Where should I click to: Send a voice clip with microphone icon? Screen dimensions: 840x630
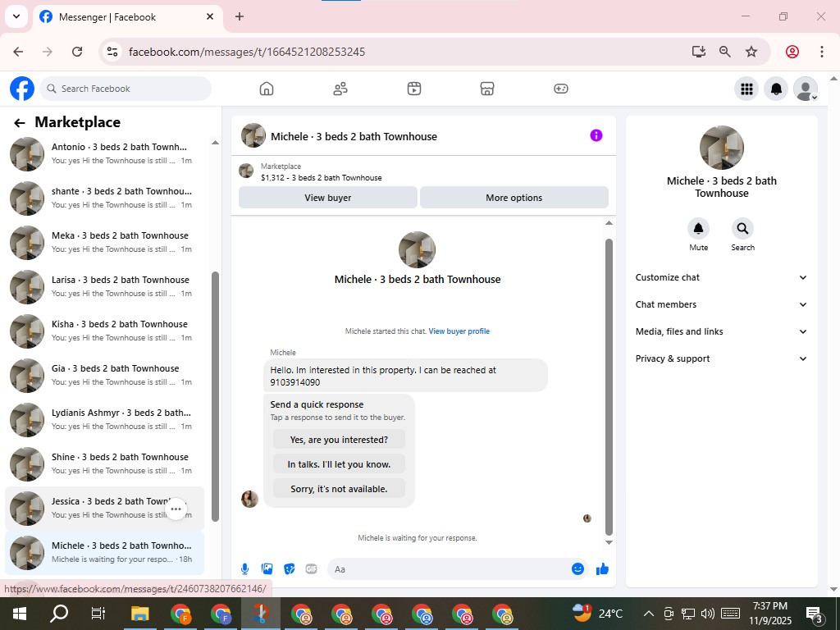(244, 569)
